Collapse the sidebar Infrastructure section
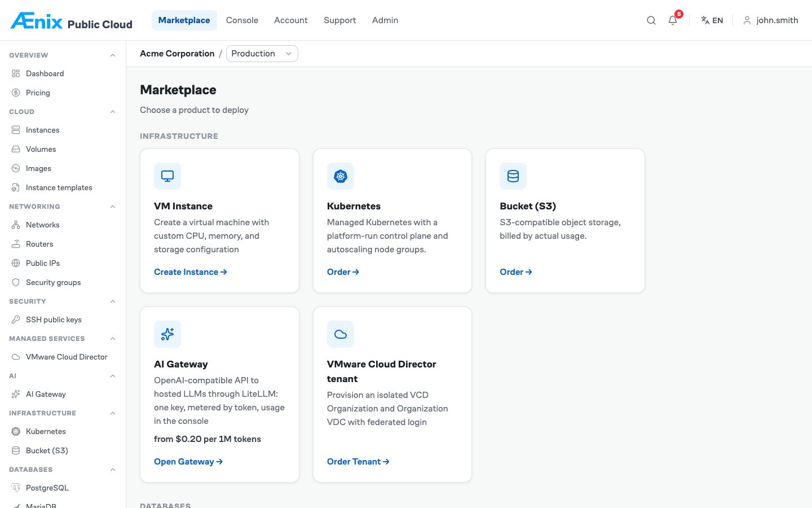The height and width of the screenshot is (508, 812). (113, 413)
